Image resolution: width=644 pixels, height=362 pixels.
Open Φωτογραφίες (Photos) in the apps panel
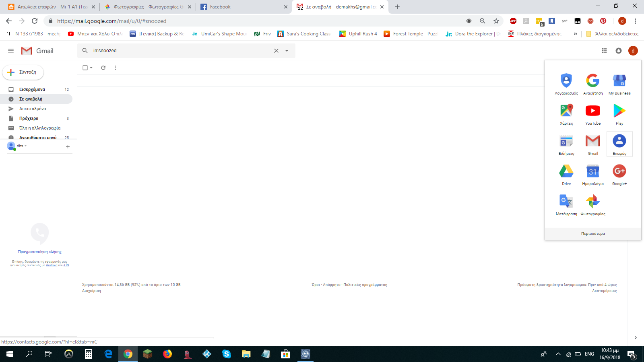pyautogui.click(x=593, y=205)
